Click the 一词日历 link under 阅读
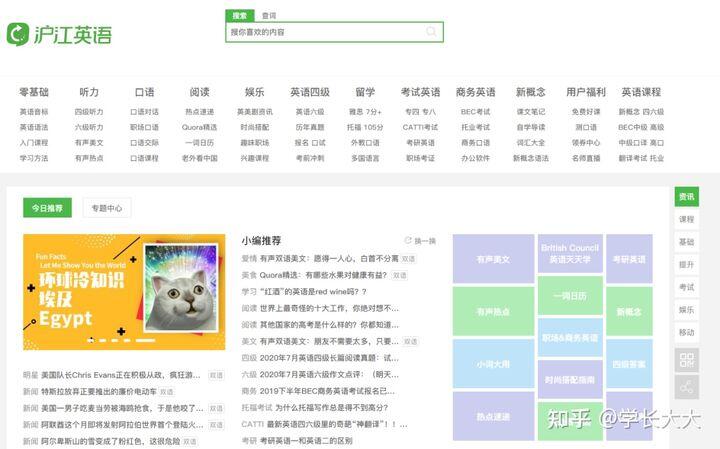720x449 pixels. (x=199, y=143)
